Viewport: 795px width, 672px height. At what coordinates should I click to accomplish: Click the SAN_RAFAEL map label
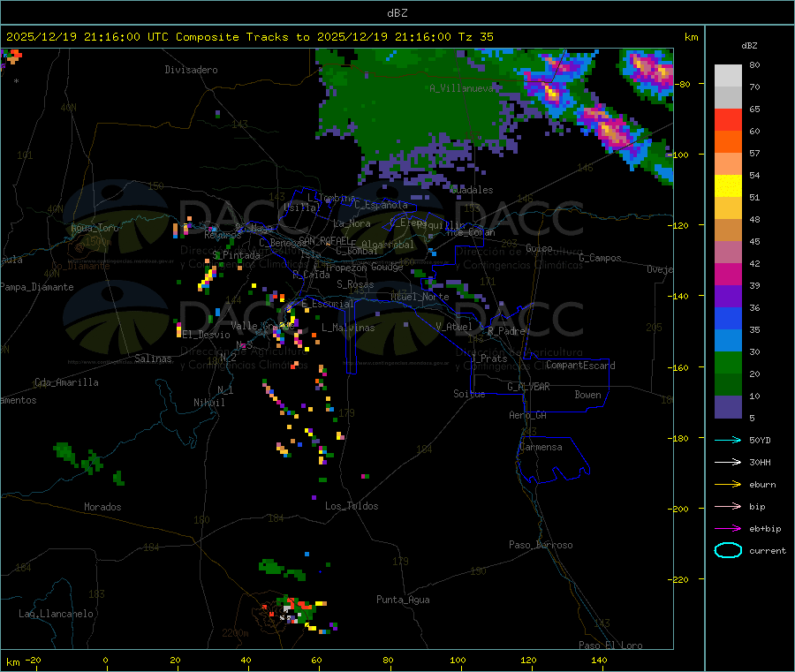324,240
